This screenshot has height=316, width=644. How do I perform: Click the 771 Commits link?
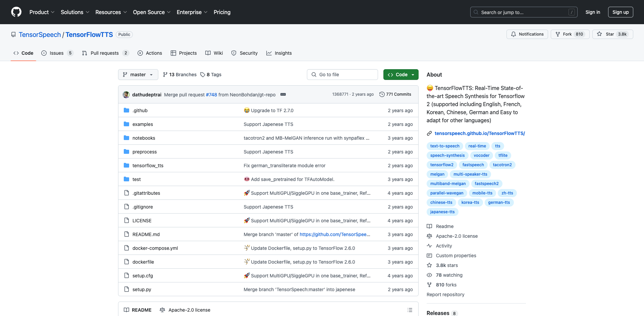tap(395, 94)
